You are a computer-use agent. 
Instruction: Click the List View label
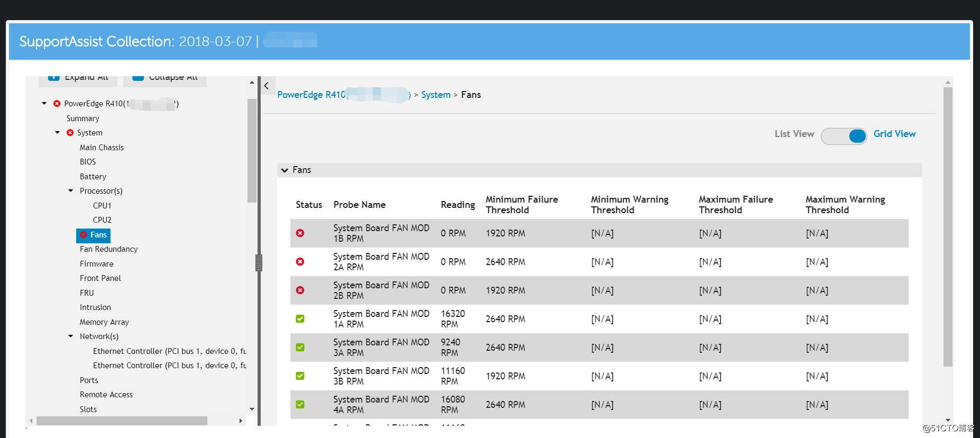click(x=794, y=134)
